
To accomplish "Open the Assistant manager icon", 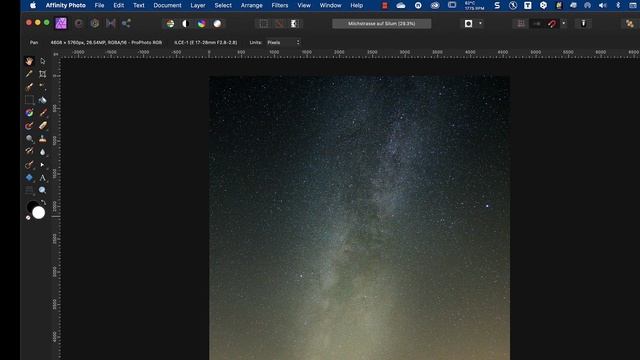I will click(x=583, y=24).
